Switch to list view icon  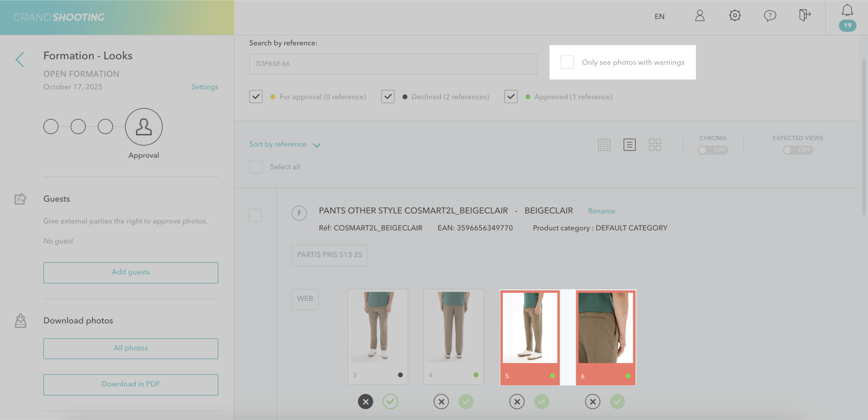coord(629,145)
